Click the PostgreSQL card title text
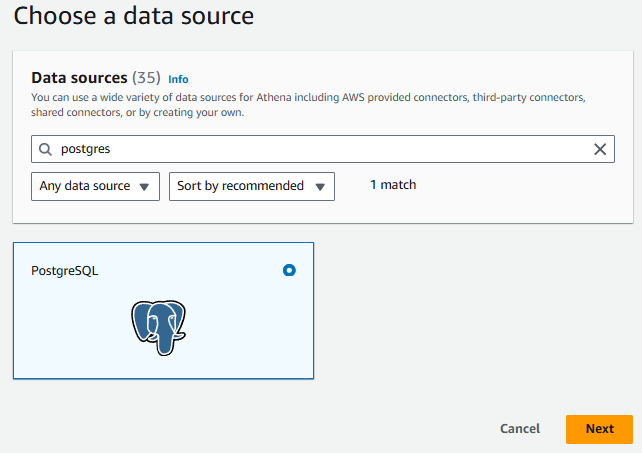642x453 pixels. coord(65,271)
